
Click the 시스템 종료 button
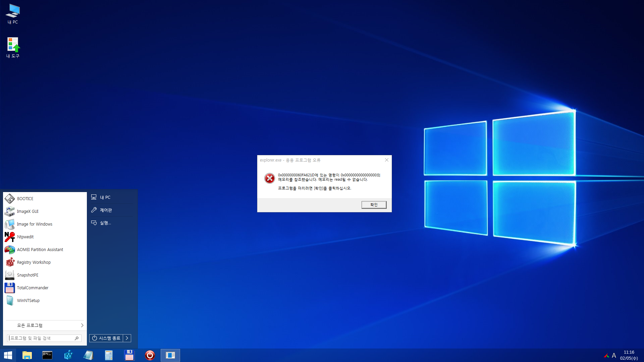[106, 338]
